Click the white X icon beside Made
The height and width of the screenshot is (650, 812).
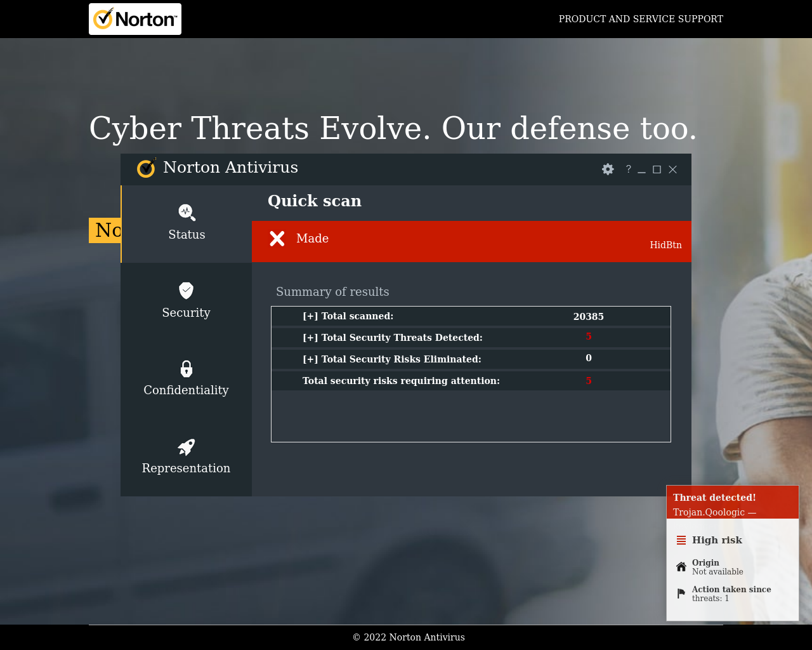[x=277, y=239]
